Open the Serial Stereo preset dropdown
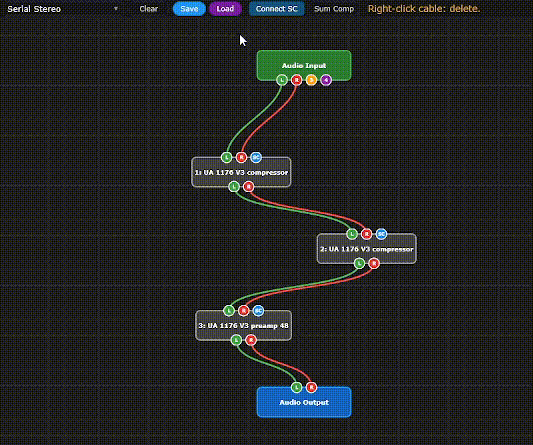The width and height of the screenshot is (533, 445). (x=63, y=9)
